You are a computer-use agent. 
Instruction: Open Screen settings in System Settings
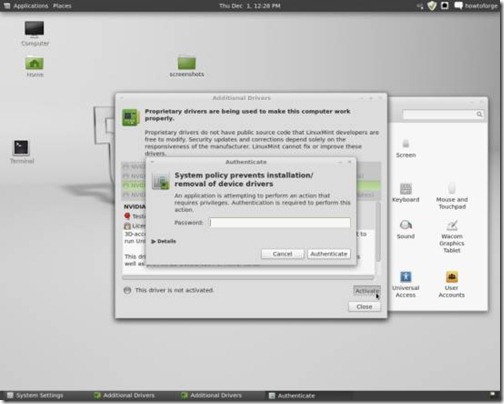point(406,148)
